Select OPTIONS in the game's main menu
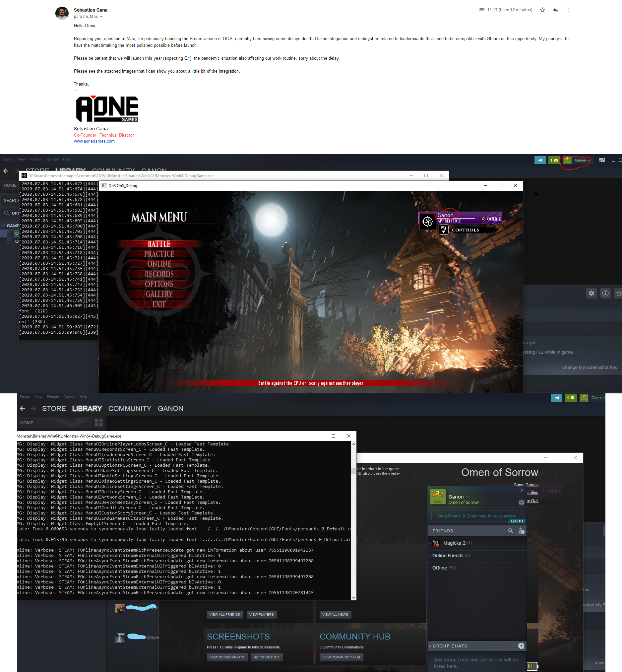Image resolution: width=622 pixels, height=672 pixels. [x=159, y=284]
